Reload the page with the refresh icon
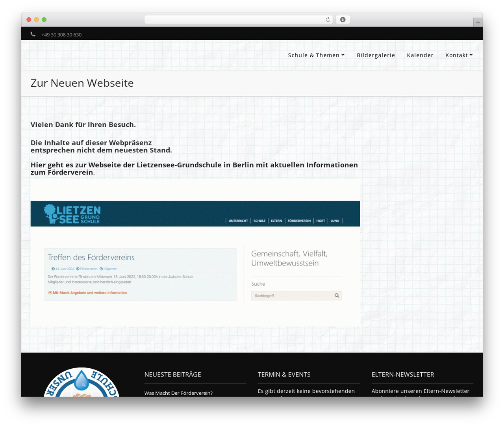 tap(328, 20)
